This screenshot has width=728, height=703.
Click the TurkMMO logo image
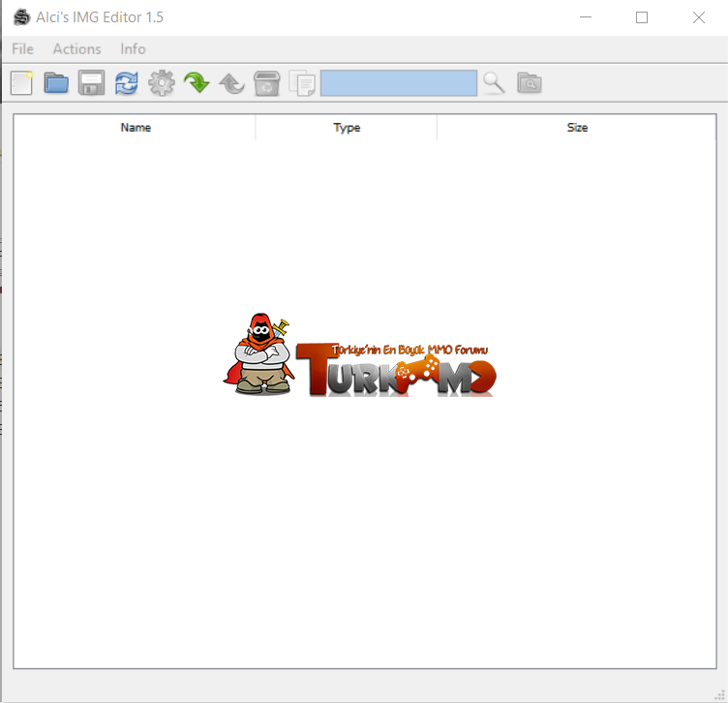coord(360,355)
